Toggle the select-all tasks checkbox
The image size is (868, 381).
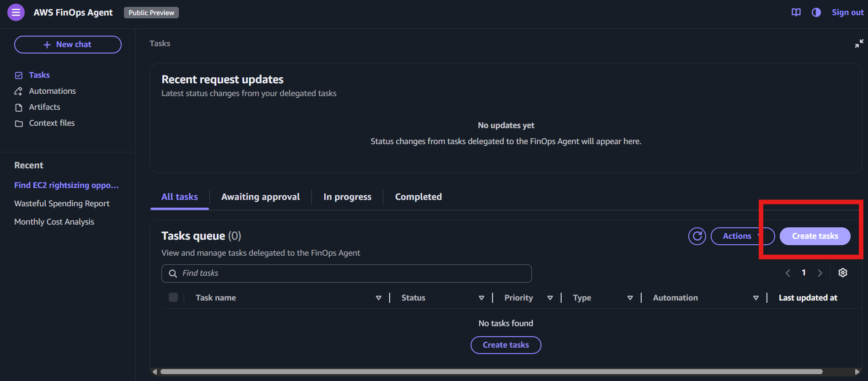click(173, 297)
